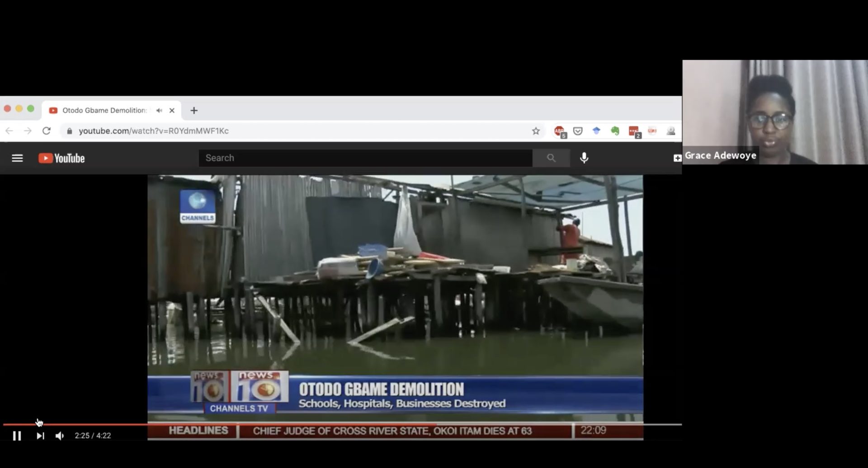Screen dimensions: 868x468
Task: Open the Chrome profile avatar
Action: 671,131
